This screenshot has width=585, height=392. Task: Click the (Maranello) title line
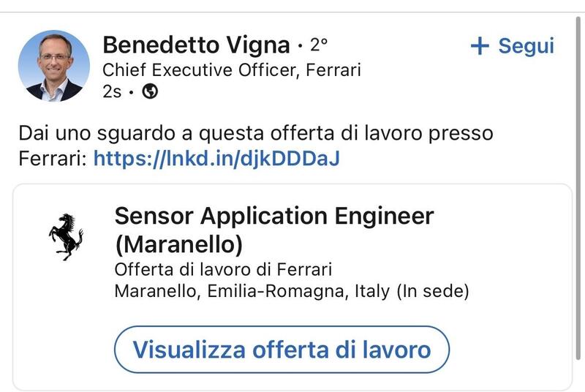tap(178, 242)
